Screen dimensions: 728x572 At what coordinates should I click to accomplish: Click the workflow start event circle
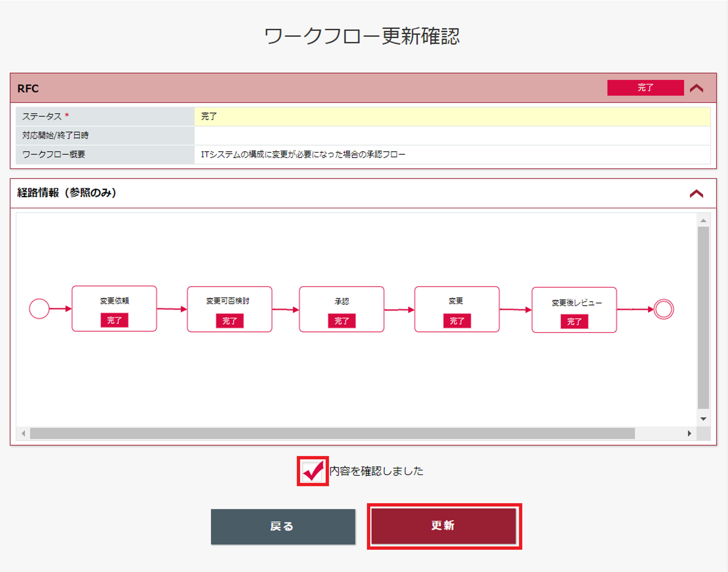click(39, 308)
